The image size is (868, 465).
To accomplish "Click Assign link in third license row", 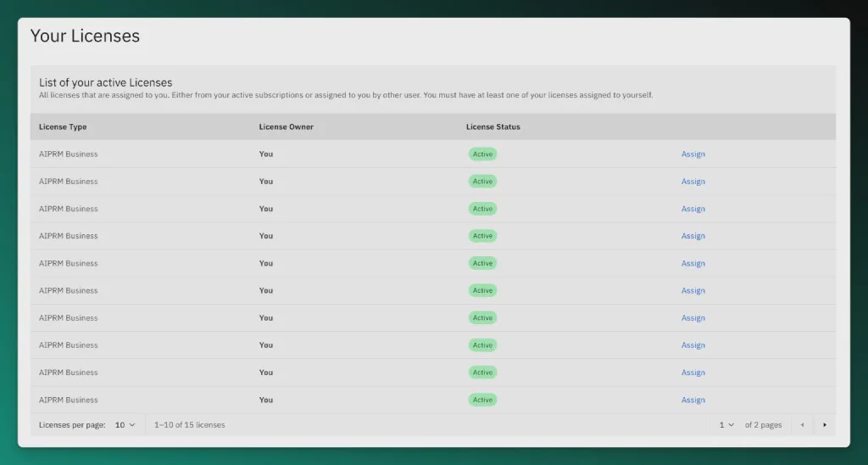I will [x=693, y=209].
